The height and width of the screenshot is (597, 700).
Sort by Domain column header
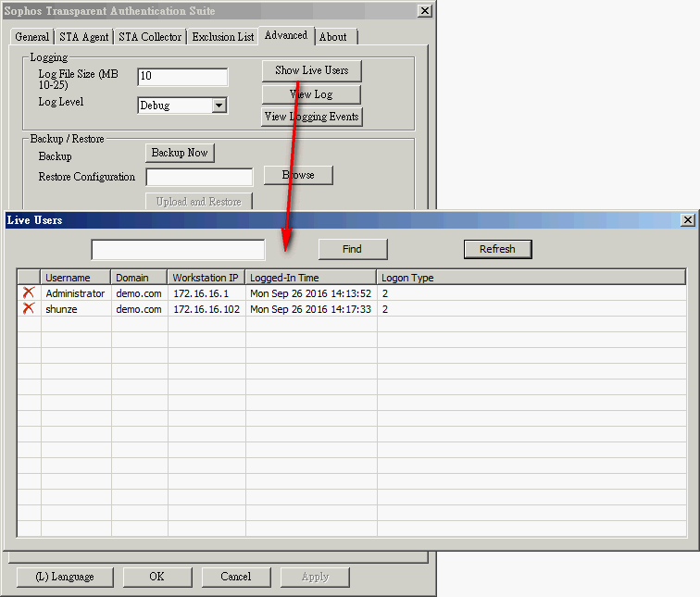[x=139, y=277]
